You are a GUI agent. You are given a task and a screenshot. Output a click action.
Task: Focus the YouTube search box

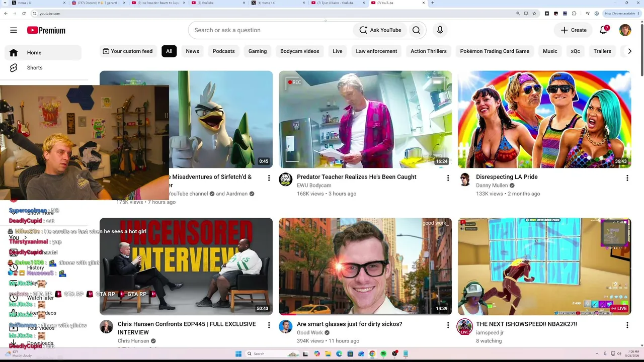[x=271, y=30]
